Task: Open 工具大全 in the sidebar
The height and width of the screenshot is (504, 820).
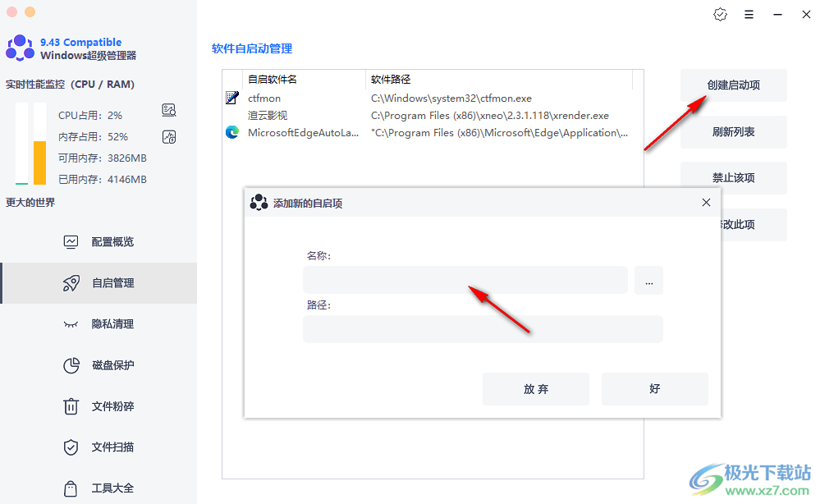Action: [x=99, y=488]
